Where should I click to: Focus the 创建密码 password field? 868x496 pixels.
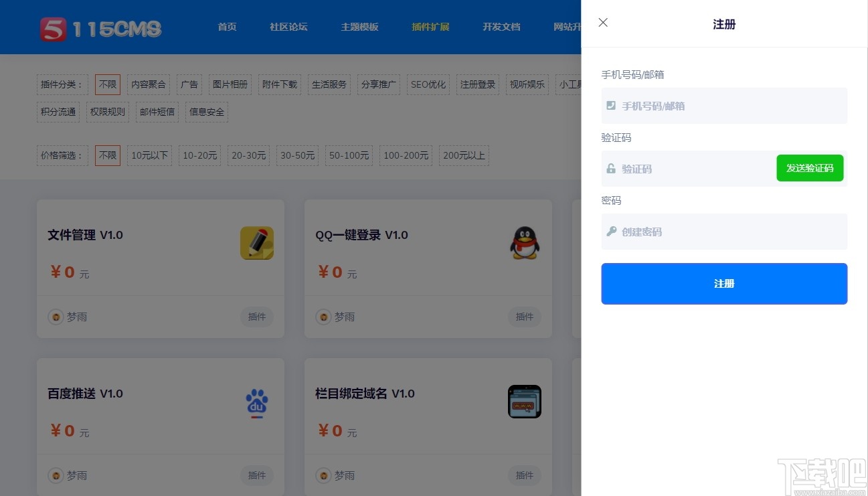click(724, 232)
